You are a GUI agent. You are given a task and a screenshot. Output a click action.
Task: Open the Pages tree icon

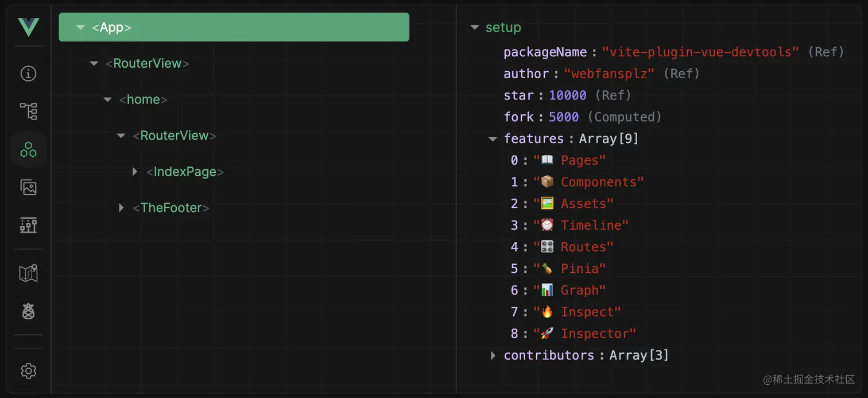click(28, 111)
